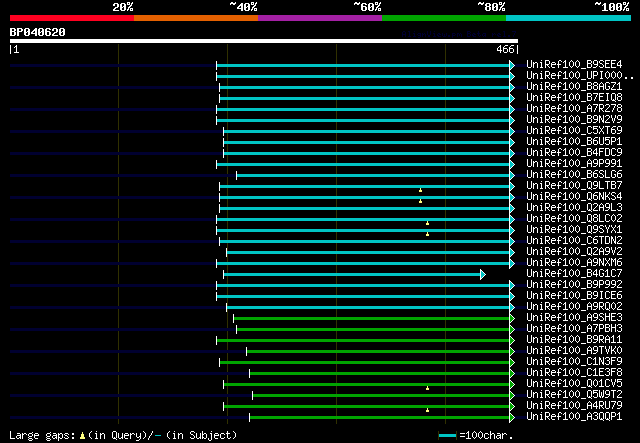This screenshot has width=640, height=443.
Task: Click the orange ~40% identity legend segment
Action: click(x=196, y=18)
